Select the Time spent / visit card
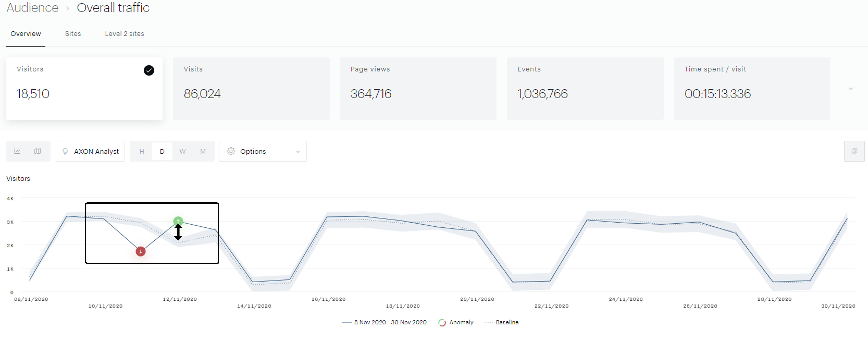 pos(752,88)
